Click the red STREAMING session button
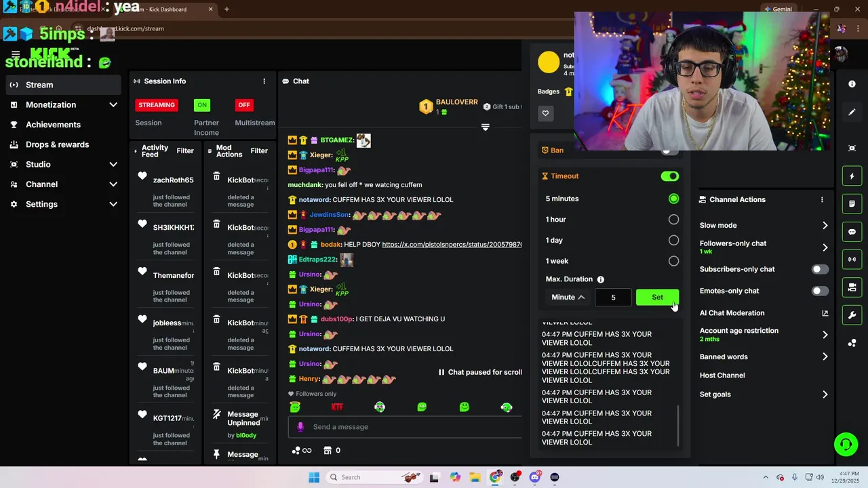The image size is (868, 488). (157, 105)
